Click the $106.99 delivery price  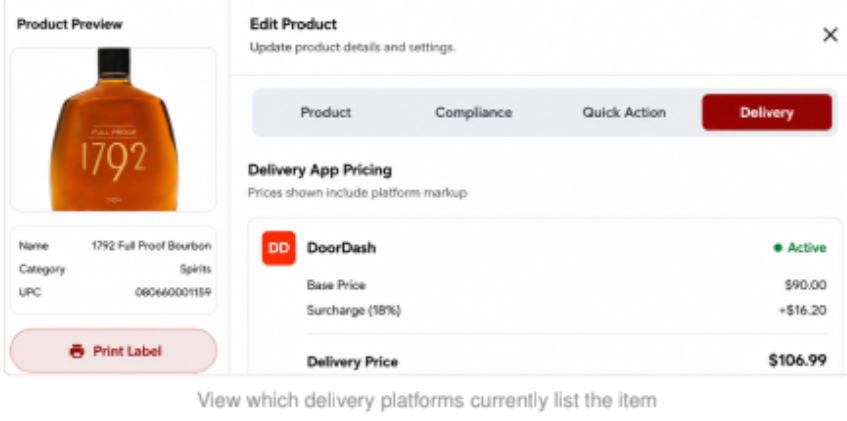pos(797,360)
